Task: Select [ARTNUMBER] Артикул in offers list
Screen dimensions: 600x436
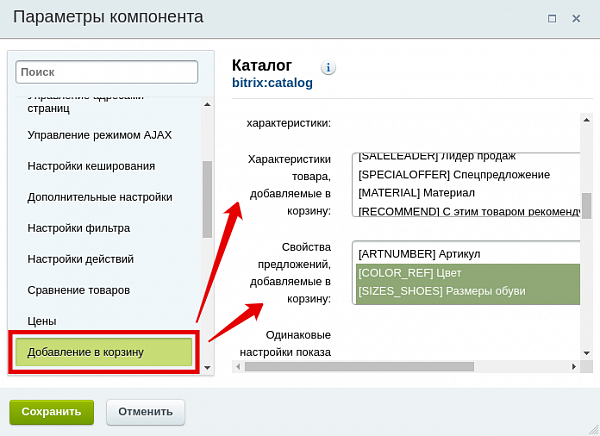Action: click(x=420, y=254)
